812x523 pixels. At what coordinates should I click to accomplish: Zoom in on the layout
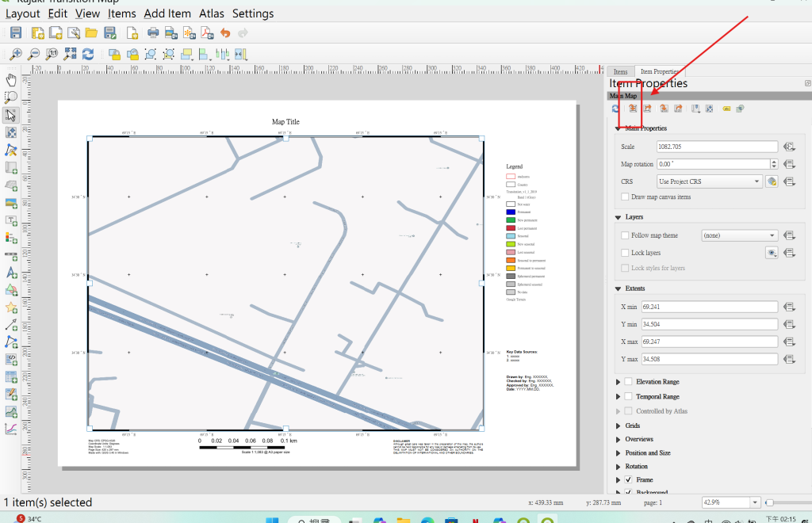coord(16,54)
